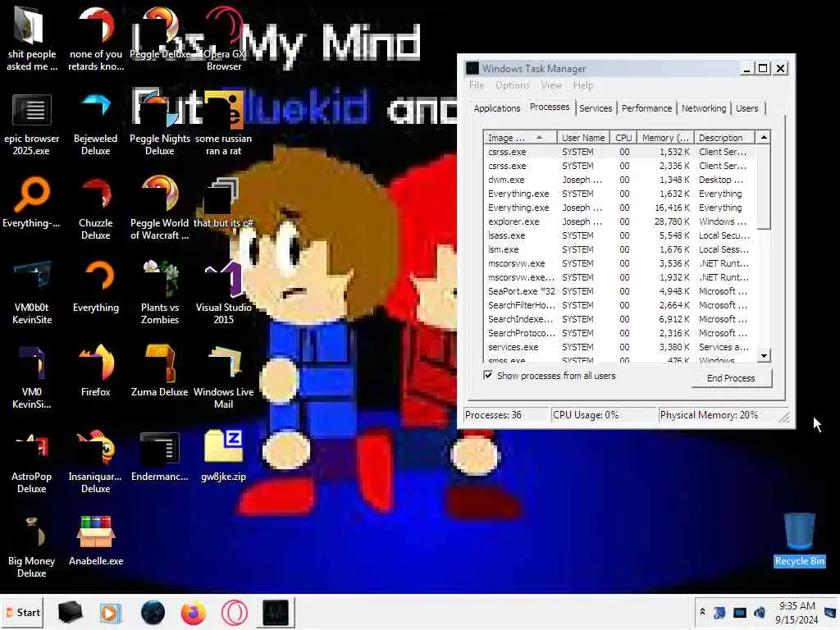Viewport: 840px width, 630px height.
Task: Select the AstroPop Deluxe desktop icon
Action: (32, 462)
